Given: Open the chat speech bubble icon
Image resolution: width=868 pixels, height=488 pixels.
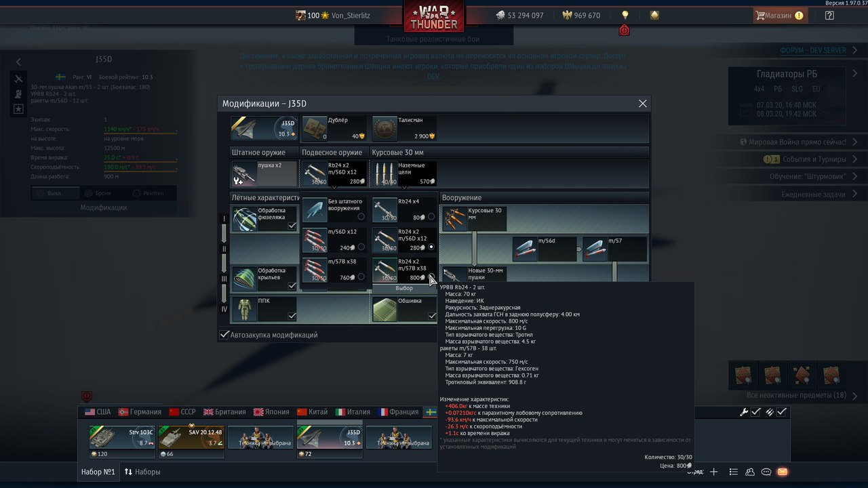Looking at the screenshot, I should pyautogui.click(x=766, y=472).
